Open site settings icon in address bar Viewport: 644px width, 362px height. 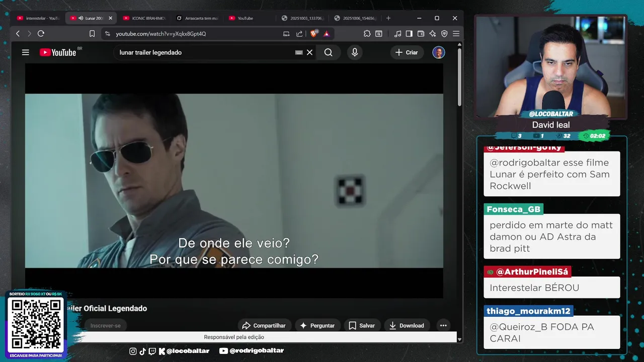point(107,34)
